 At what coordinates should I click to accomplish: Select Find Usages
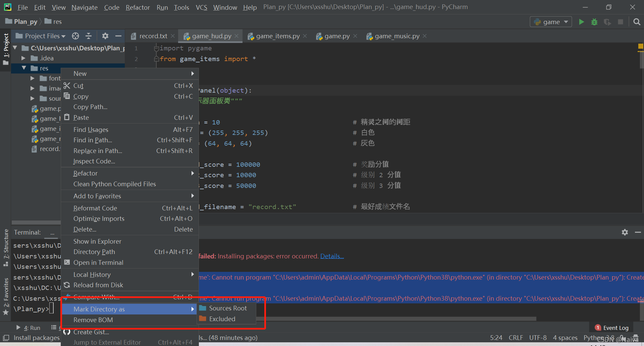pos(130,130)
